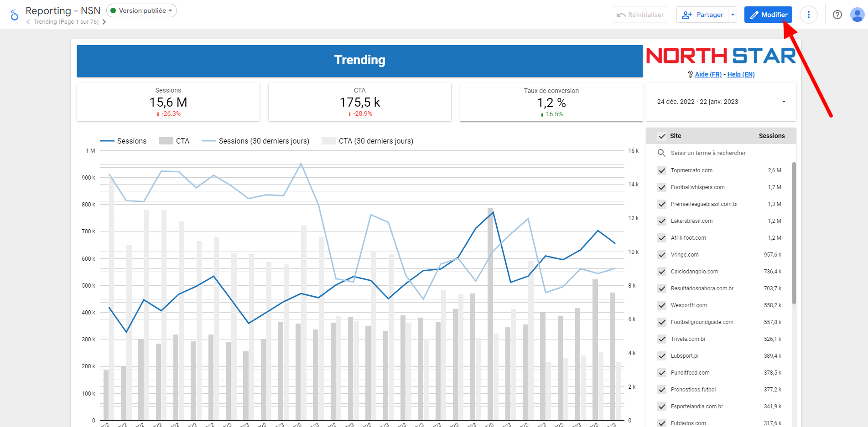The image size is (868, 427).
Task: Click the site list vertical scrollbar
Action: pyautogui.click(x=794, y=232)
